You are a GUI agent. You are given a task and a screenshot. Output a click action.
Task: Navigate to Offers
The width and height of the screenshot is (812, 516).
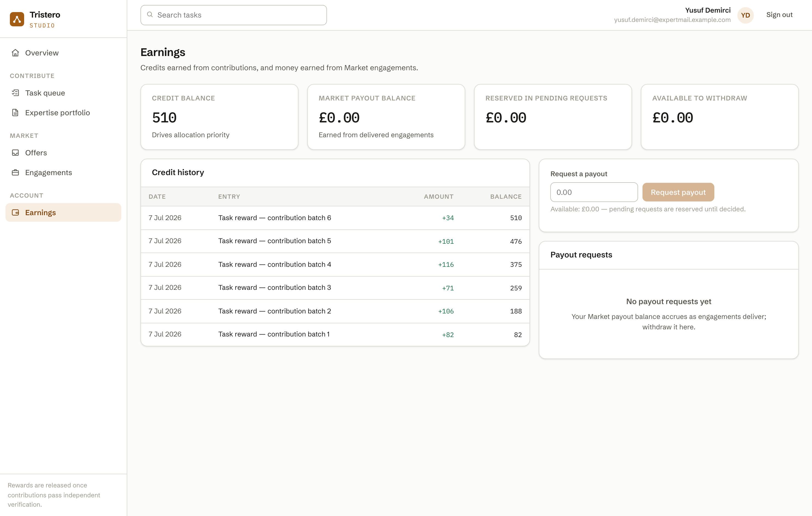click(x=63, y=153)
